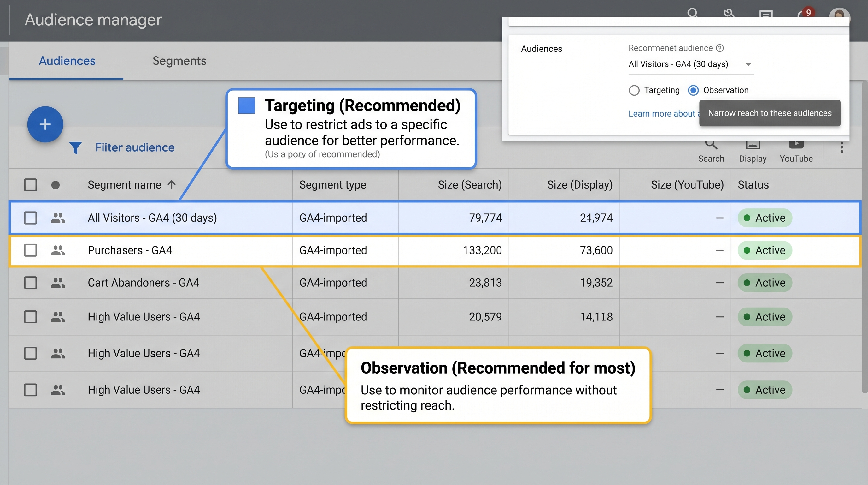This screenshot has height=485, width=868.
Task: Tick the Cart Abandoners - GA4 checkbox
Action: (x=30, y=283)
